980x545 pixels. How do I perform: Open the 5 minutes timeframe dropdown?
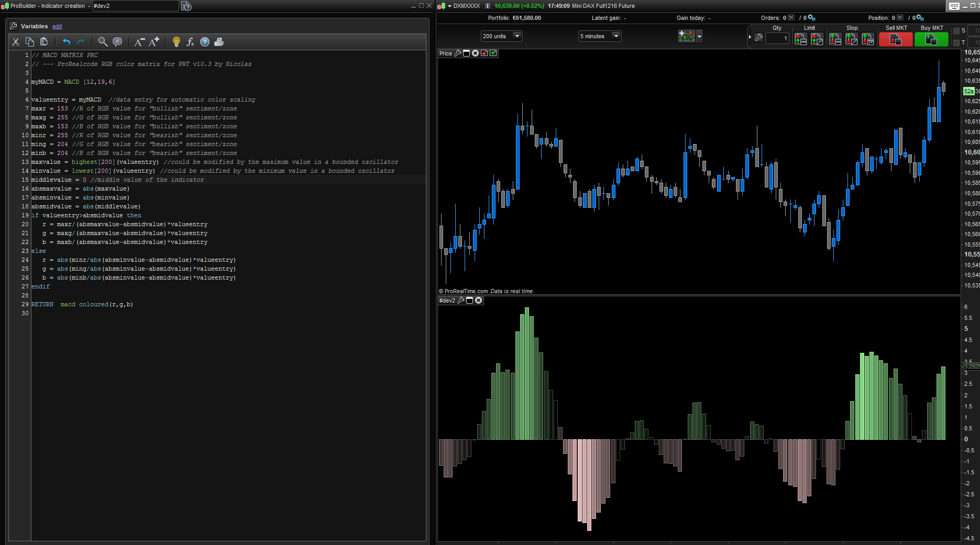[599, 36]
